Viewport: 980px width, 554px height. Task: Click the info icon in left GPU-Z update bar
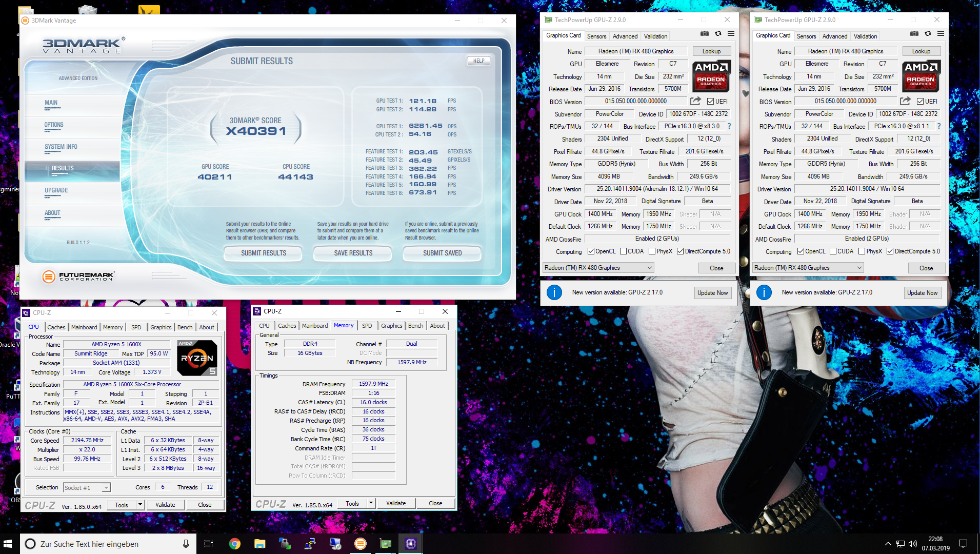coord(554,292)
